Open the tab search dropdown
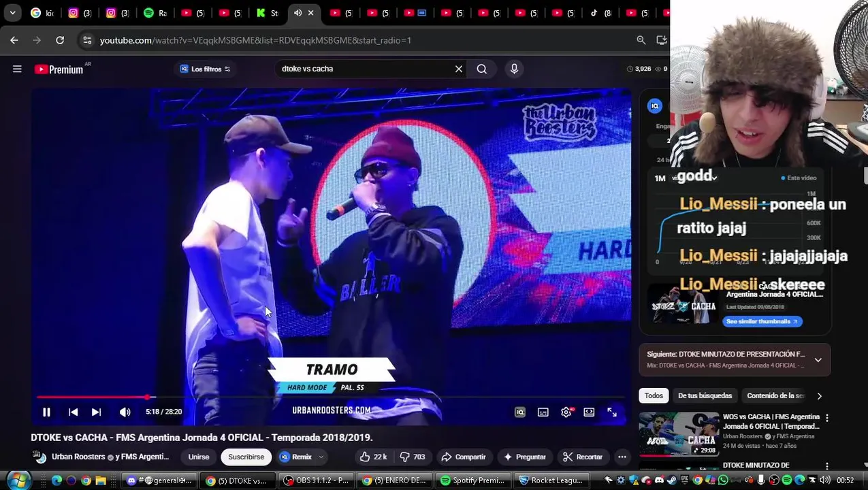 coord(12,13)
